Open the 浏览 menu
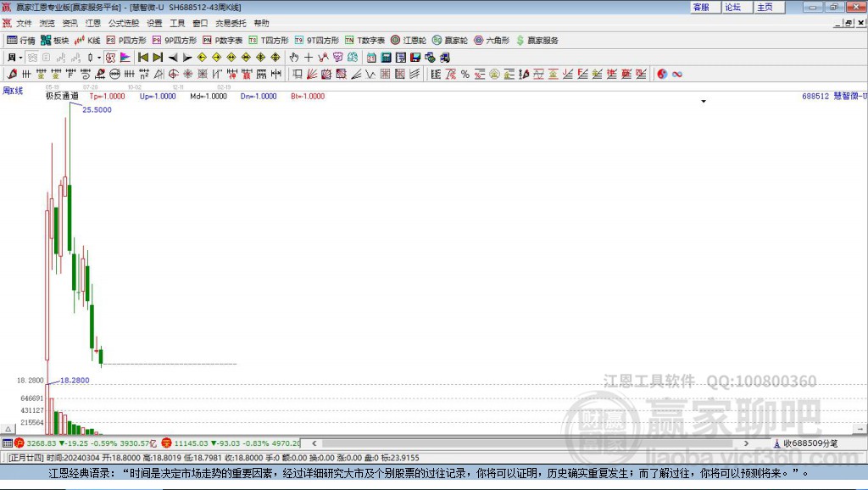The height and width of the screenshot is (490, 868). 47,23
